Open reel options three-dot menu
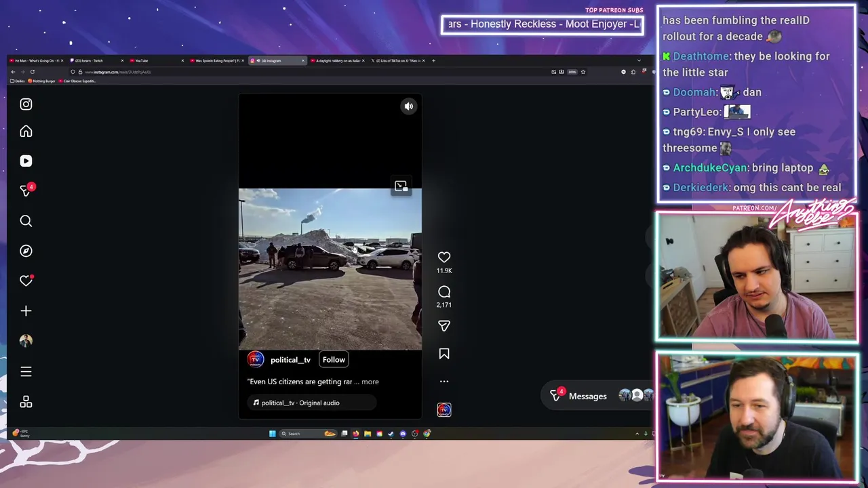868x488 pixels. pyautogui.click(x=444, y=382)
